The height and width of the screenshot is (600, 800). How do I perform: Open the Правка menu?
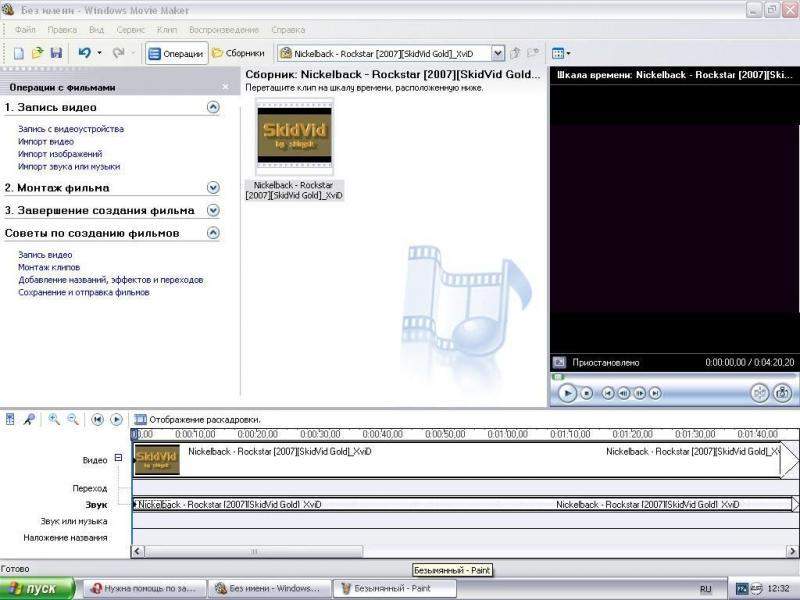coord(62,30)
